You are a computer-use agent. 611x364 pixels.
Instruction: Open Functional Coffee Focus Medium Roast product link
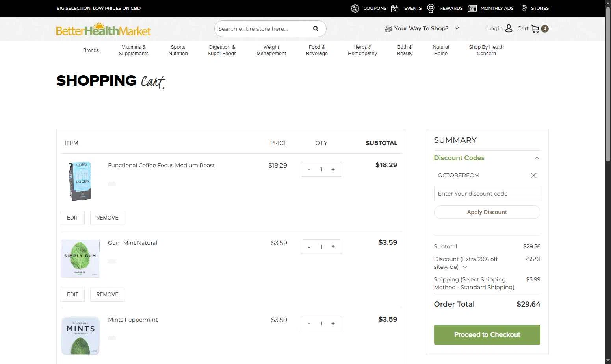[x=161, y=165]
